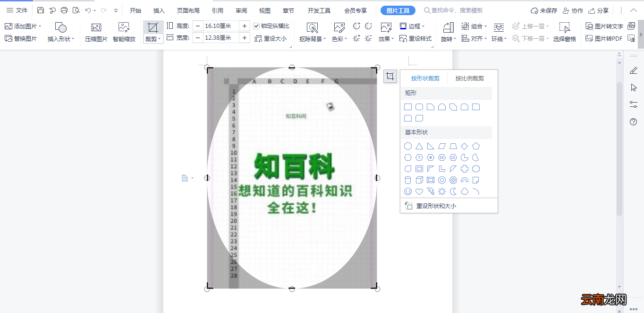Select the moon crop shape
Viewport: 644px width, 313px height.
[x=453, y=191]
